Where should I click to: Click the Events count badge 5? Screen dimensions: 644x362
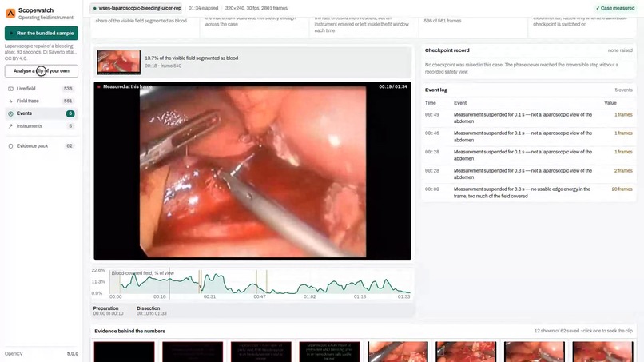[70, 113]
